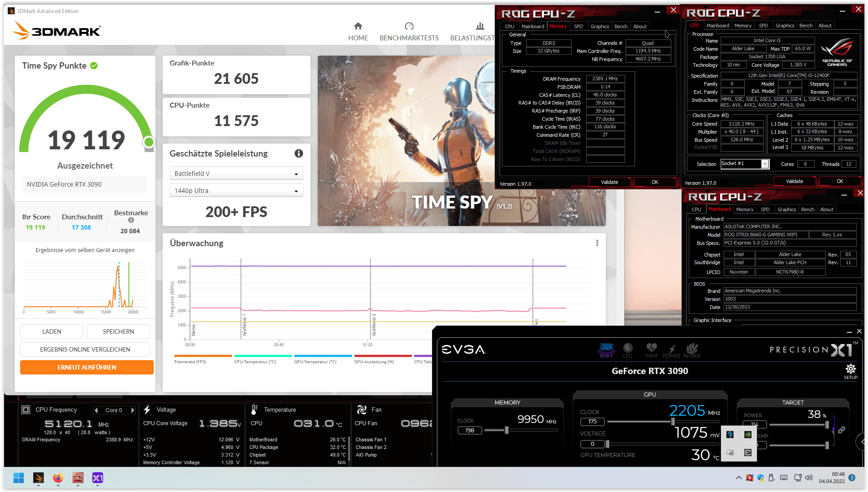Click the memory clock offset field showing 198
The height and width of the screenshot is (492, 868).
coord(470,430)
